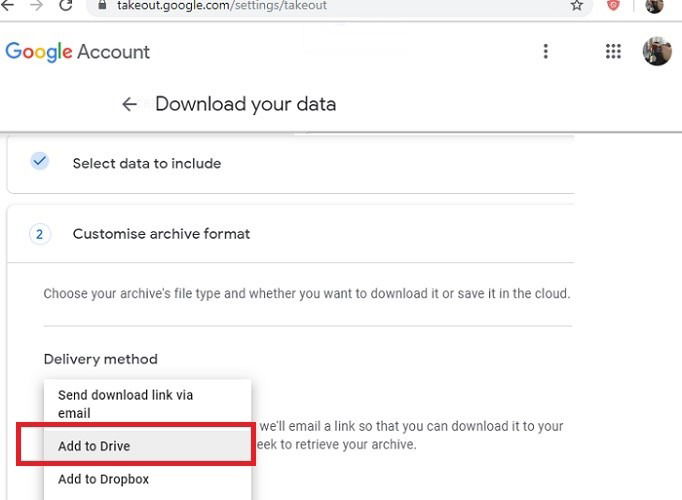Image resolution: width=682 pixels, height=500 pixels.
Task: Click the browser forward arrow
Action: 37,5
